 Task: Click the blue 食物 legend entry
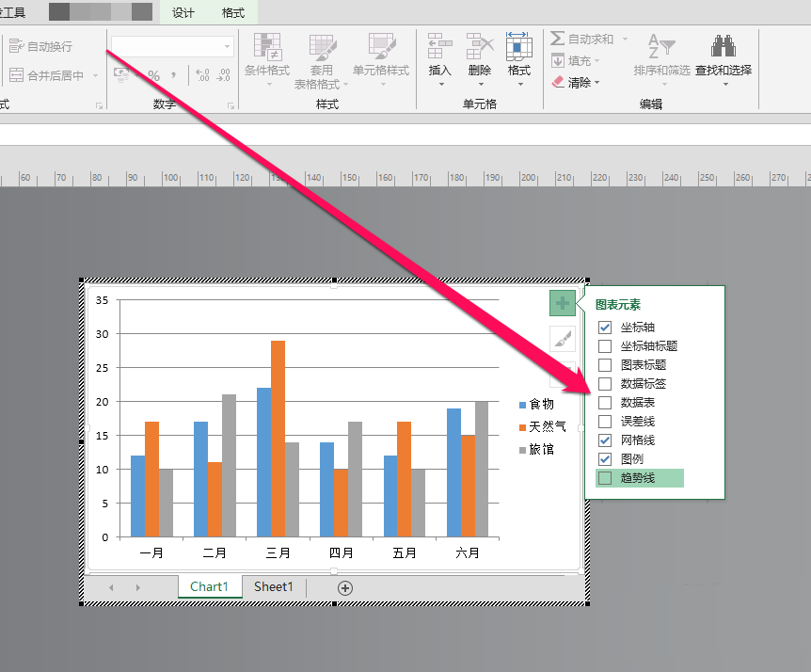point(536,404)
